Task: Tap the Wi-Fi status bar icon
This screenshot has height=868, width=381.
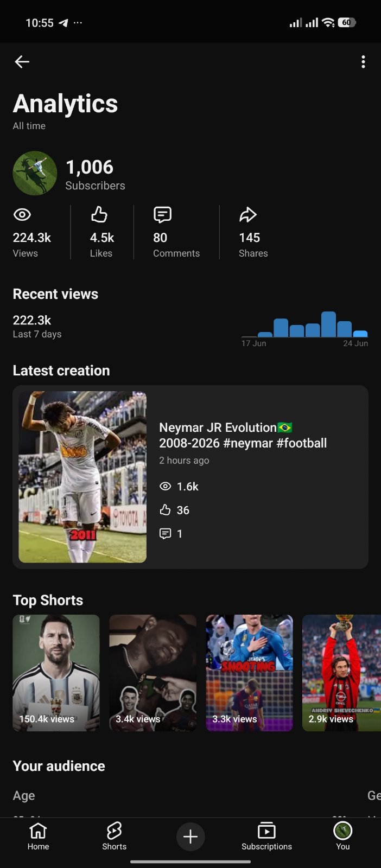Action: pos(328,22)
